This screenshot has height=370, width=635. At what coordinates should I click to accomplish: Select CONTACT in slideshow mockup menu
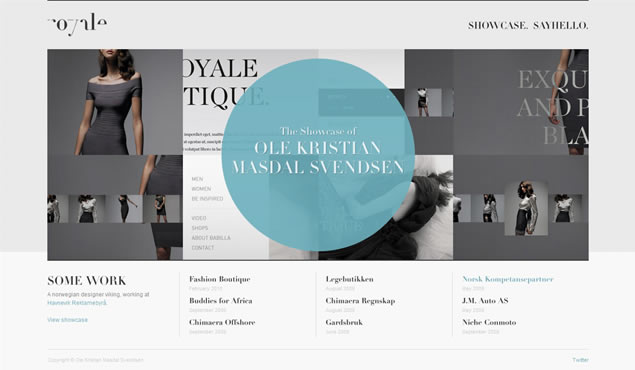(x=203, y=248)
